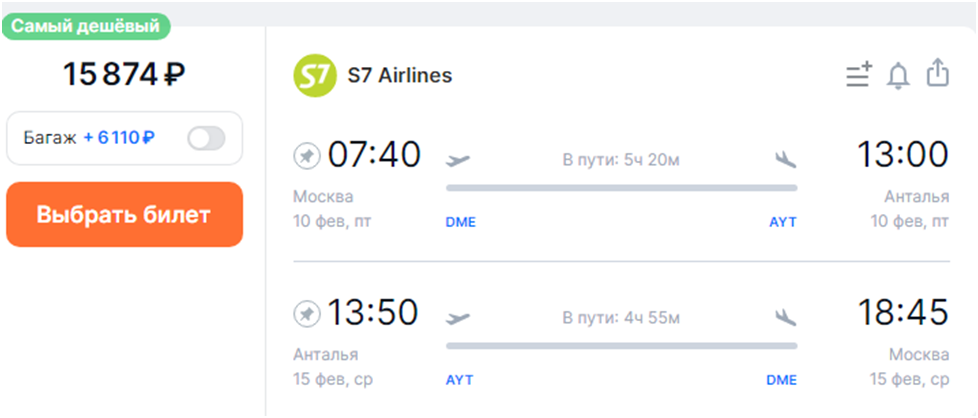Click AYT departure code on return flight
This screenshot has height=418, width=978.
click(459, 380)
